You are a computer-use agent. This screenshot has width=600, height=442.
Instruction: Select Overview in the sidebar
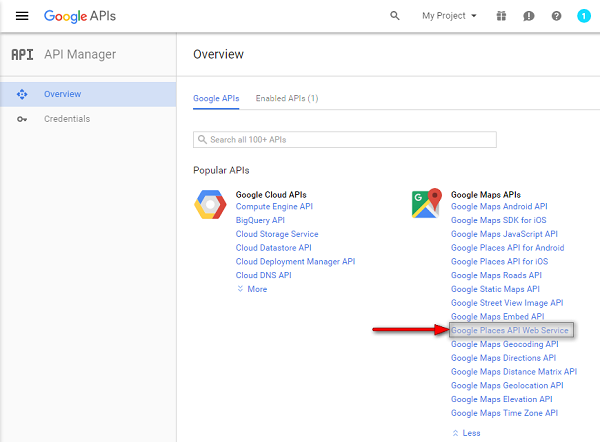(x=88, y=94)
